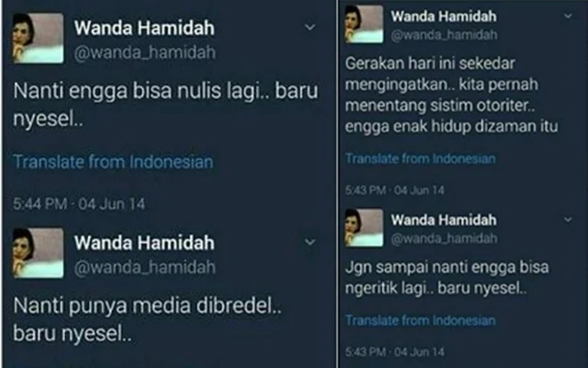The height and width of the screenshot is (368, 588).
Task: Open avatar of 'Jgn sampai nanti' tweet
Action: [364, 227]
